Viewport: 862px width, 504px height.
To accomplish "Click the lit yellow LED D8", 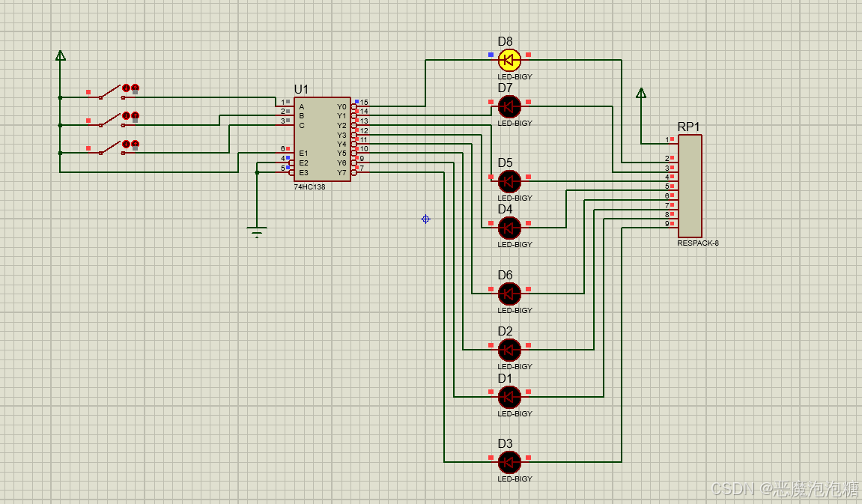I will 509,60.
